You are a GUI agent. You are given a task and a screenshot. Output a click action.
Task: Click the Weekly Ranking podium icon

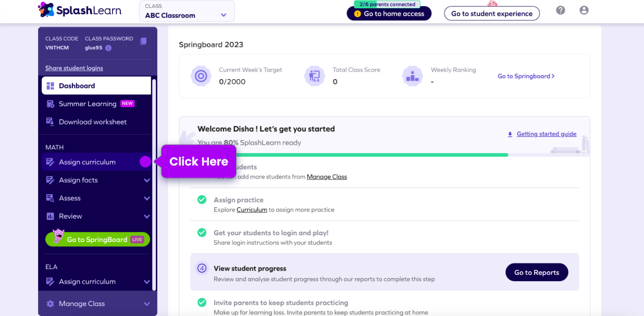412,76
